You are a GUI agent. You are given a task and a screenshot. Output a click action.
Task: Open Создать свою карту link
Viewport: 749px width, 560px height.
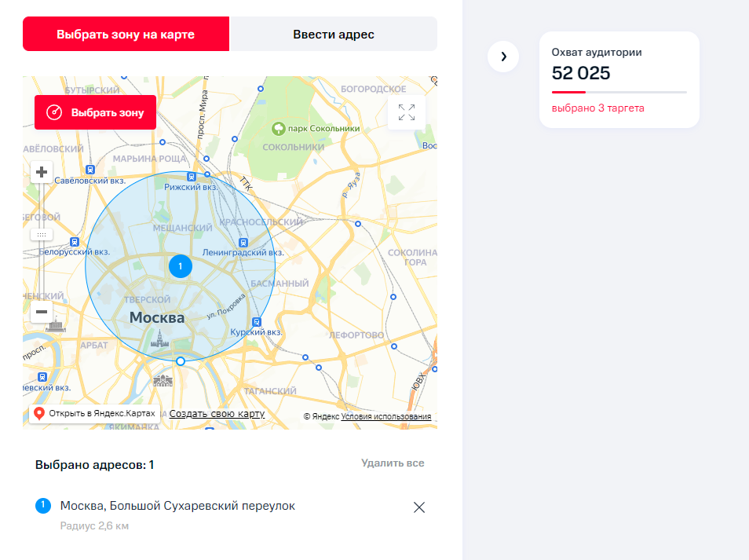click(x=217, y=414)
